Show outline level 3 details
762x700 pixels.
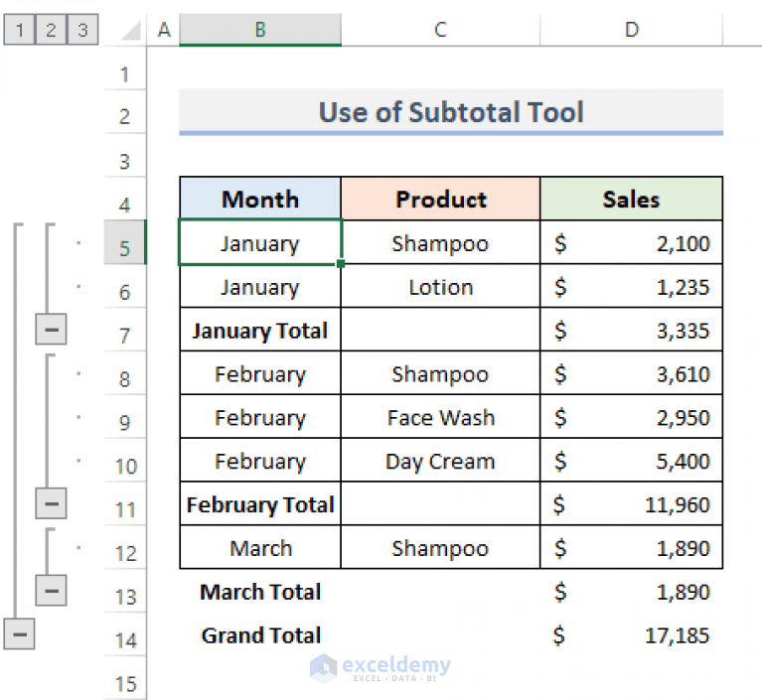click(82, 30)
